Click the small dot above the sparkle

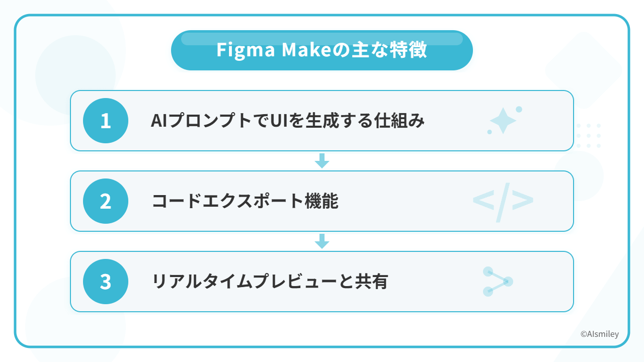[519, 109]
